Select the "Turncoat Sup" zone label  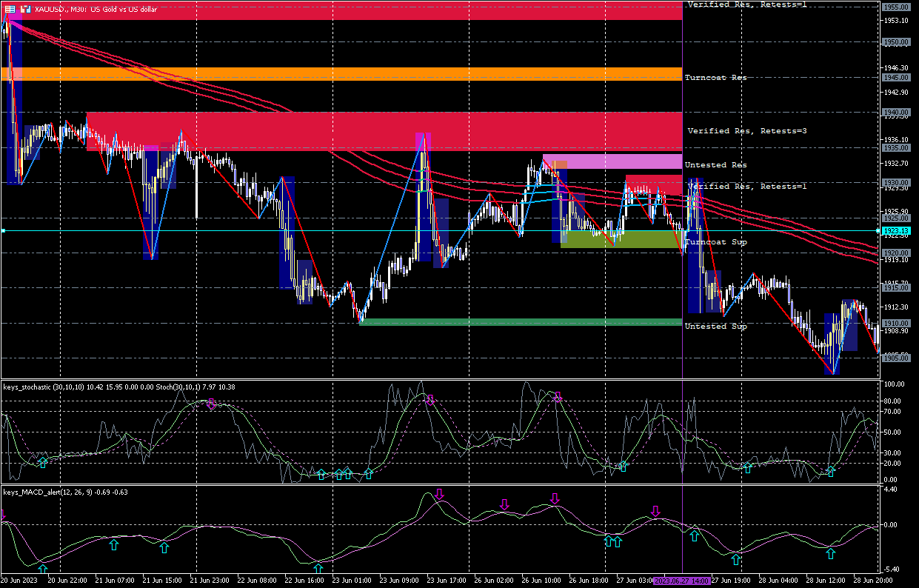click(x=715, y=242)
